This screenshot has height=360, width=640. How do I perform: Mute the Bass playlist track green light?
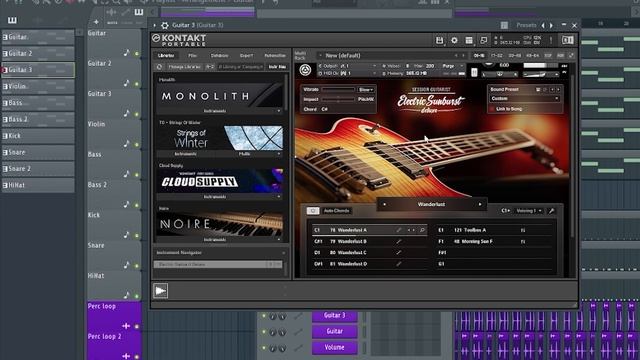tap(137, 175)
